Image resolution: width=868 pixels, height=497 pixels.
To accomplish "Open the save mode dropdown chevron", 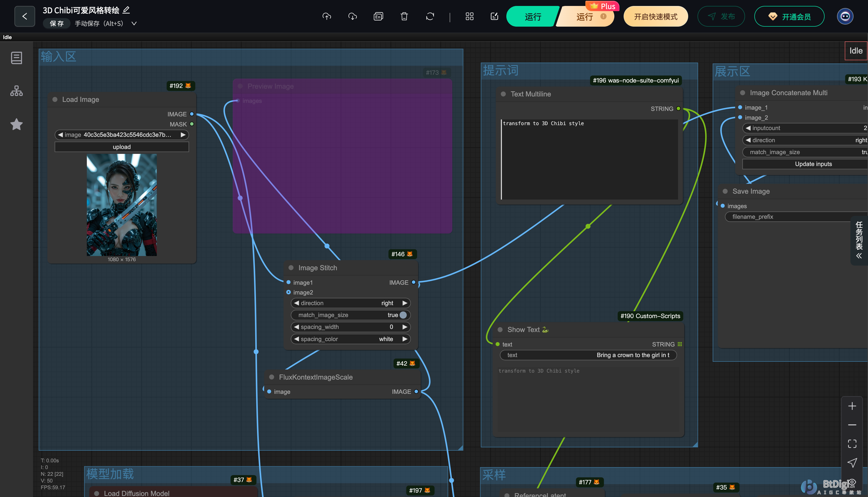I will [134, 24].
